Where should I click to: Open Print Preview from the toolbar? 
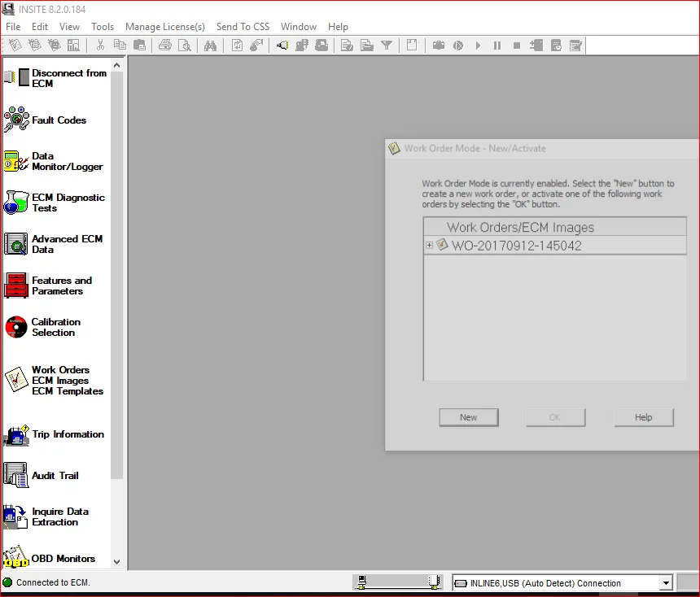pyautogui.click(x=185, y=45)
